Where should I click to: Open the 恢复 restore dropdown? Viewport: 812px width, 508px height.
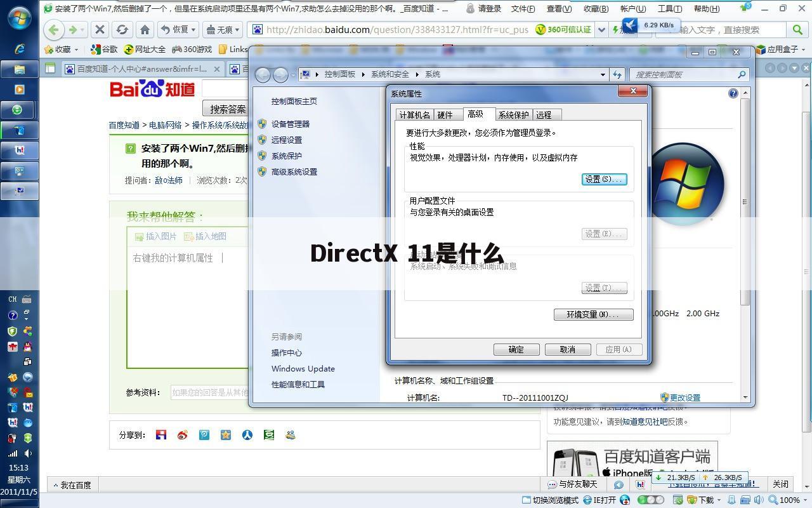pyautogui.click(x=179, y=29)
